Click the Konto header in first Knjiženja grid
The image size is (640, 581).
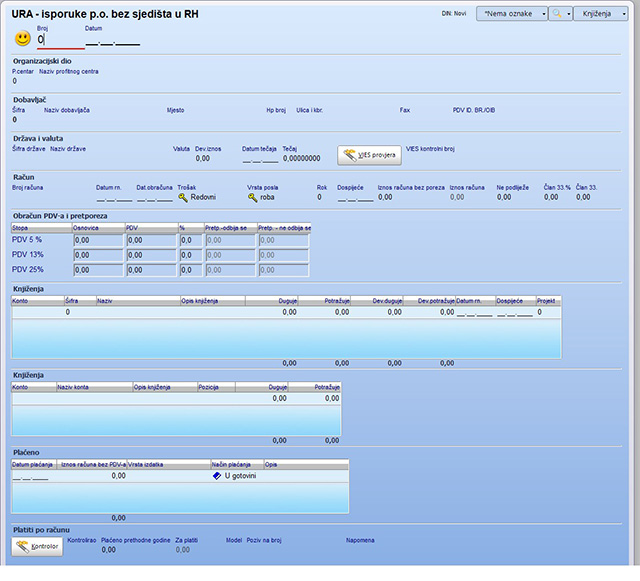38,301
